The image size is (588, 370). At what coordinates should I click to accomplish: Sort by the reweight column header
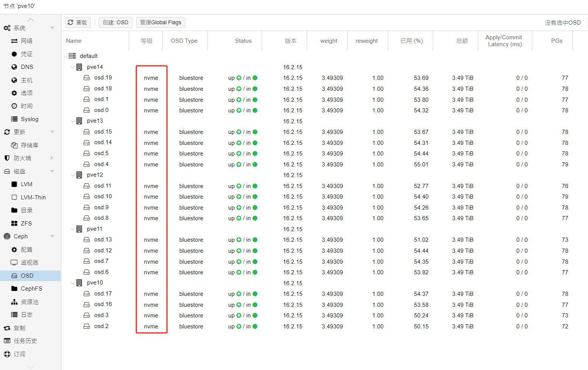[368, 41]
